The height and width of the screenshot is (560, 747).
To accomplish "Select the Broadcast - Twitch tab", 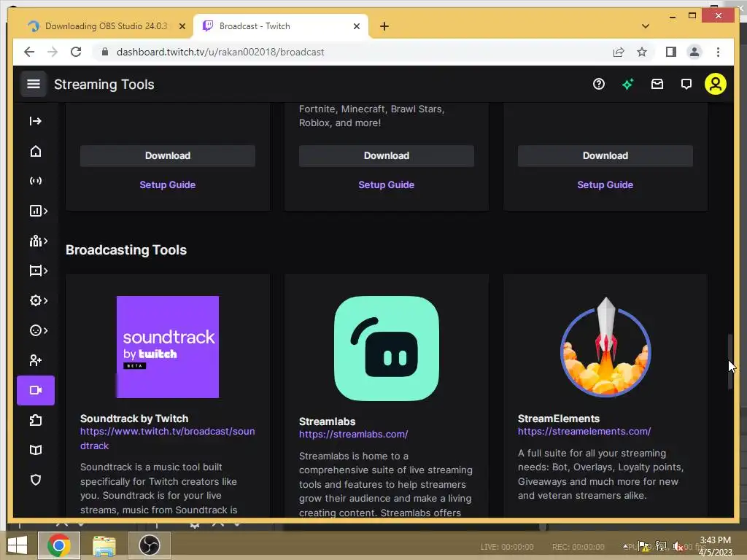I will [x=280, y=26].
